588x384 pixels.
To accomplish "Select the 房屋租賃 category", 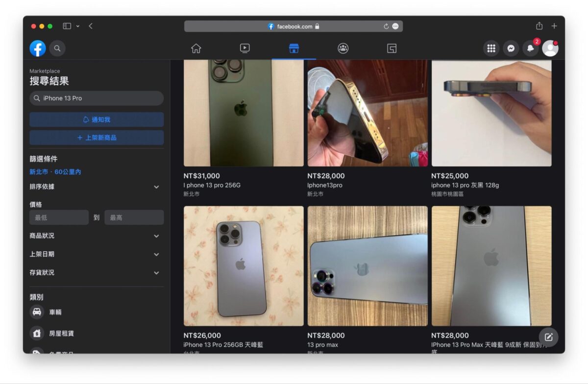I will tap(97, 334).
